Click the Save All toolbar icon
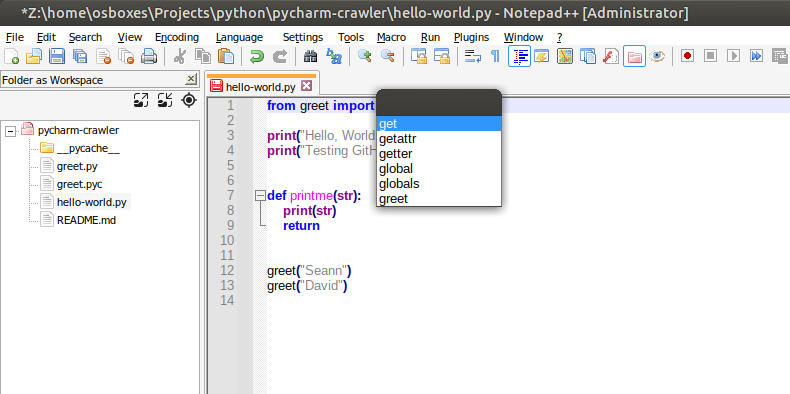 pyautogui.click(x=80, y=56)
